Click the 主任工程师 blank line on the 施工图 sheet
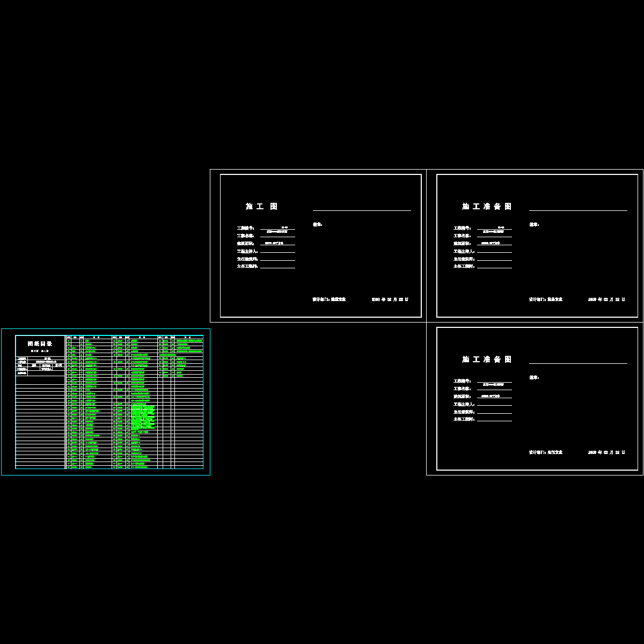Image resolution: width=644 pixels, height=644 pixels. point(277,267)
